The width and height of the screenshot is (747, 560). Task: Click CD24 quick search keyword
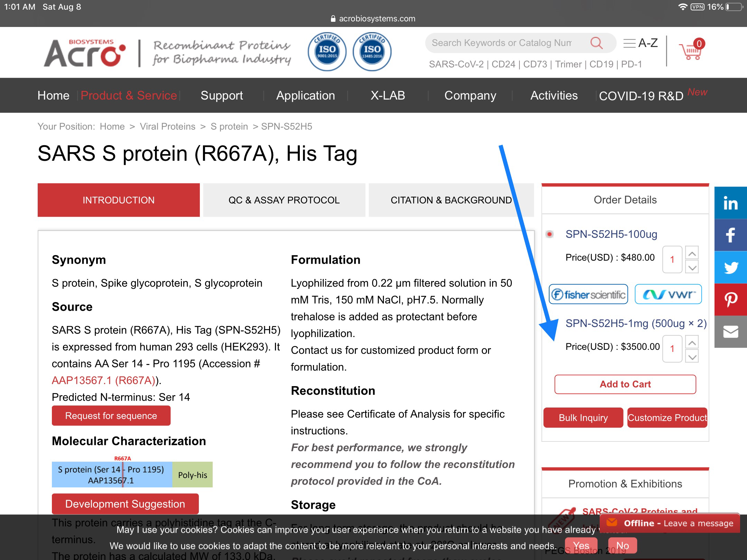(x=503, y=64)
